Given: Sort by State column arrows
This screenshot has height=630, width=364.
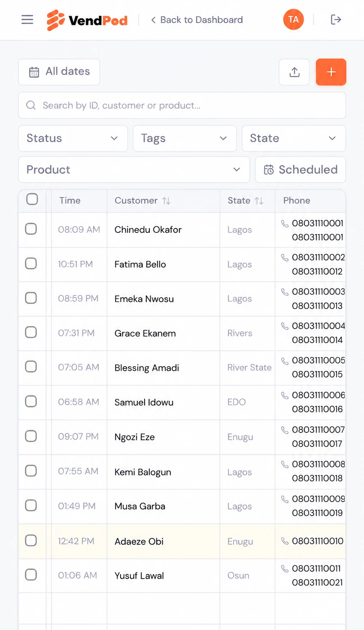Looking at the screenshot, I should point(259,201).
